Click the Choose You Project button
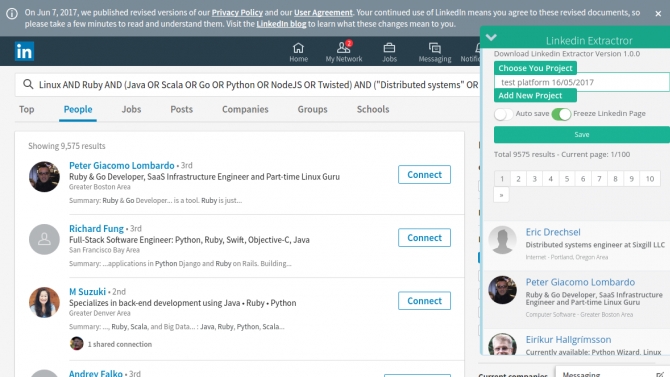670x377 pixels. [535, 68]
